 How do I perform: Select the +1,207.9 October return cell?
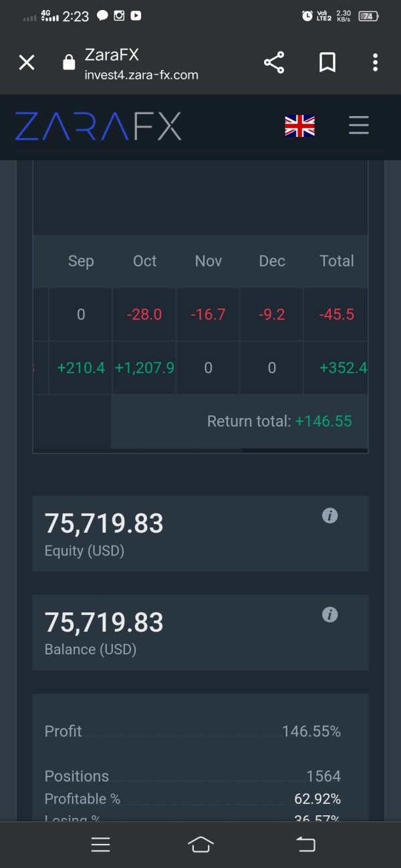tap(144, 368)
